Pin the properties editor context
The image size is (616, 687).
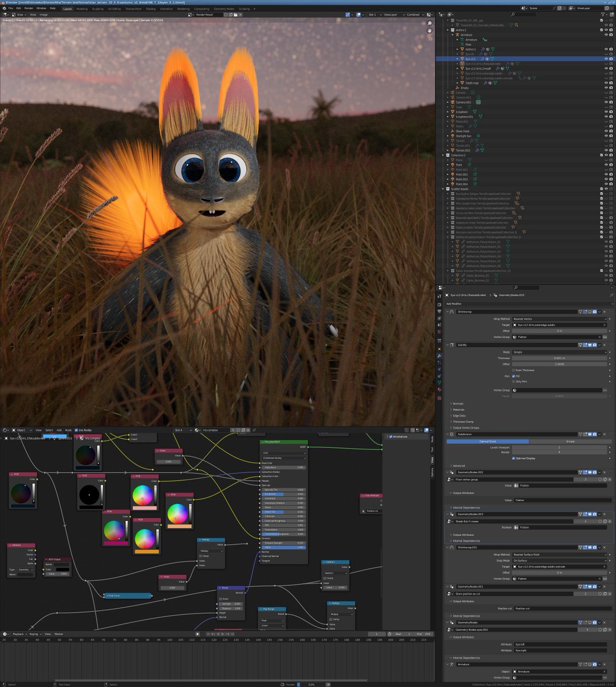611,295
